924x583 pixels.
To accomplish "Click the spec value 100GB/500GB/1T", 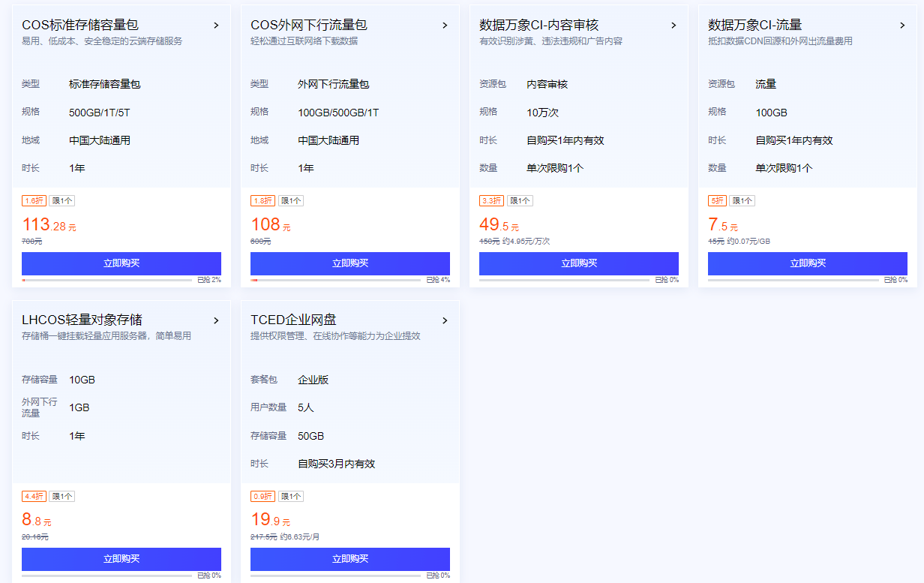I will click(338, 113).
